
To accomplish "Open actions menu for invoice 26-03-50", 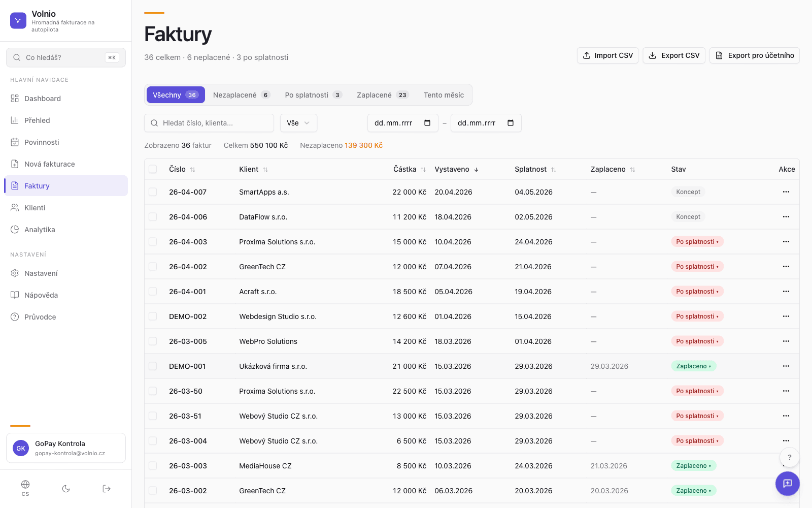I will point(786,391).
